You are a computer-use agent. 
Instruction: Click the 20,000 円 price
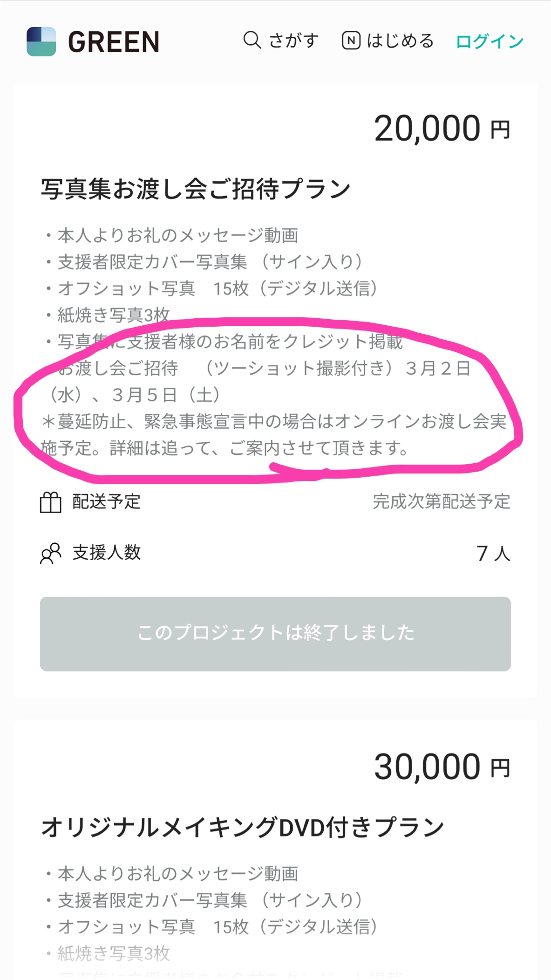pyautogui.click(x=442, y=129)
